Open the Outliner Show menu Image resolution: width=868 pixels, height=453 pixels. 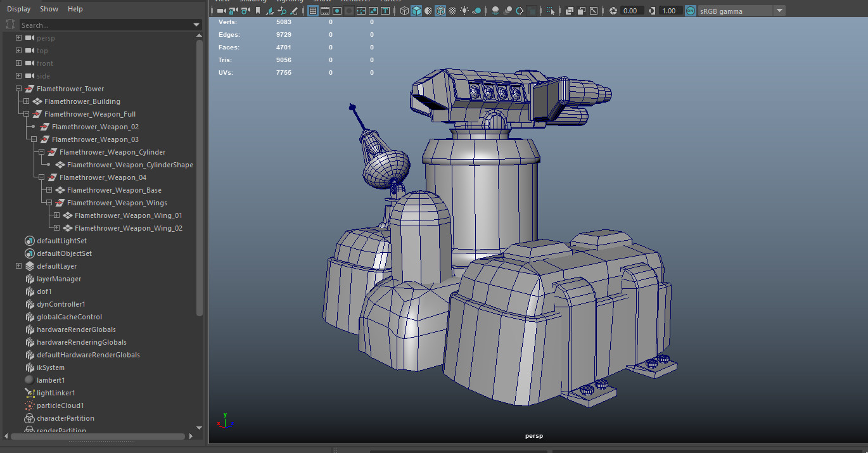(x=49, y=9)
